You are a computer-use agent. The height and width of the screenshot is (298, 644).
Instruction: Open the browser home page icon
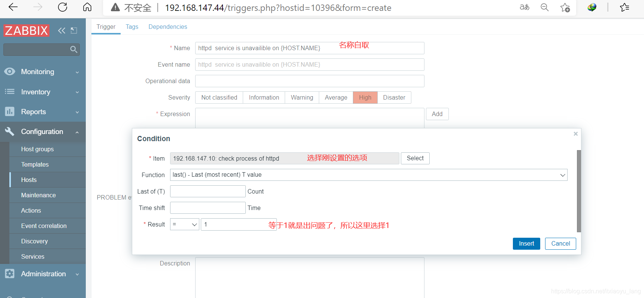pos(87,7)
